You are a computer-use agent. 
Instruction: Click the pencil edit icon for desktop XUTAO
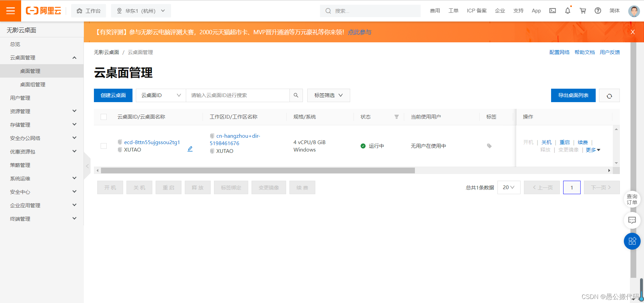coord(190,149)
